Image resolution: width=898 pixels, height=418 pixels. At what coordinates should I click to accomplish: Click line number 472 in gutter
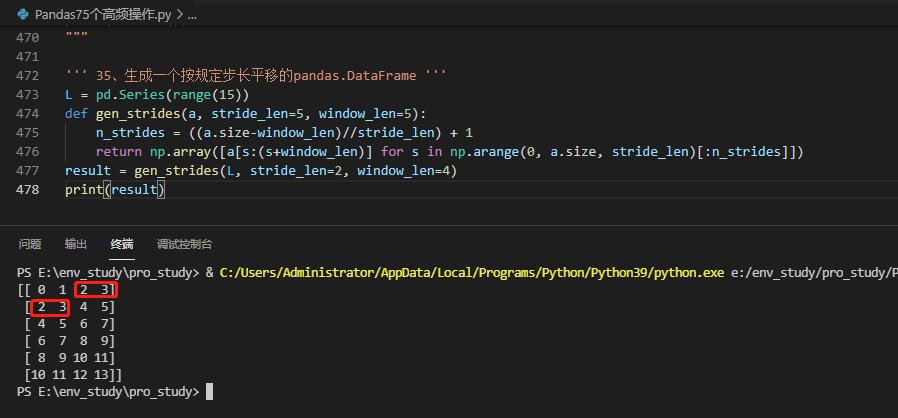[29, 76]
